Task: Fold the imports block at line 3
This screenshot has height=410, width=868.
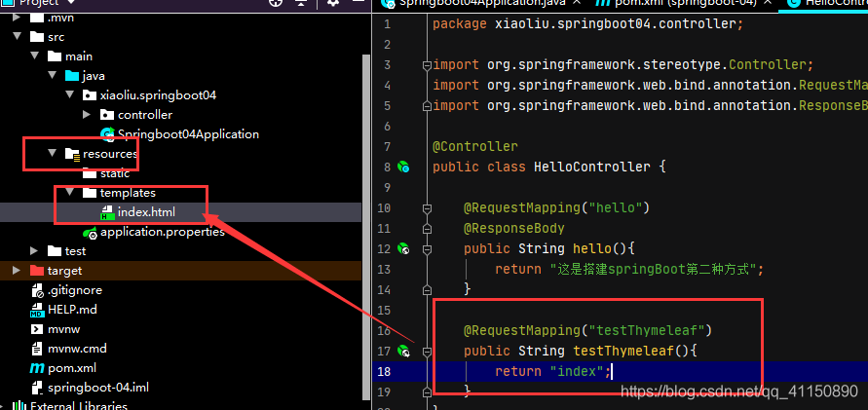Action: 427,64
